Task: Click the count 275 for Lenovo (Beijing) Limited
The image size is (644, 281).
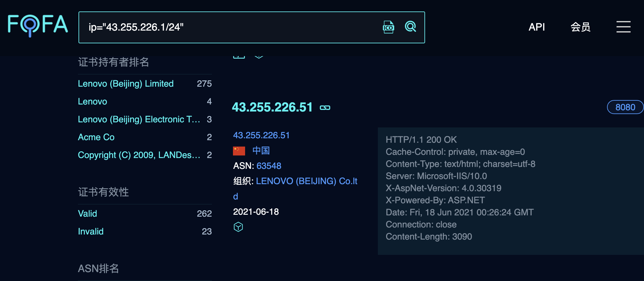Action: 204,83
